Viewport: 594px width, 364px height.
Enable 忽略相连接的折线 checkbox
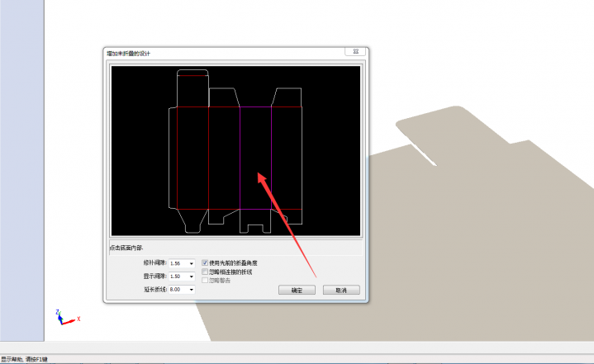(x=205, y=272)
